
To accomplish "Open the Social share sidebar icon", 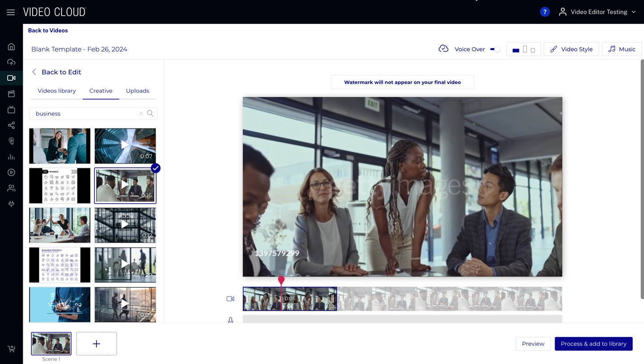I will [x=11, y=125].
